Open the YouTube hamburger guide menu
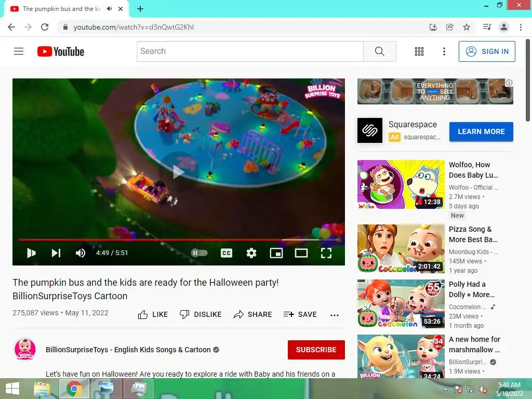Viewport: 532px width, 399px height. pyautogui.click(x=19, y=51)
